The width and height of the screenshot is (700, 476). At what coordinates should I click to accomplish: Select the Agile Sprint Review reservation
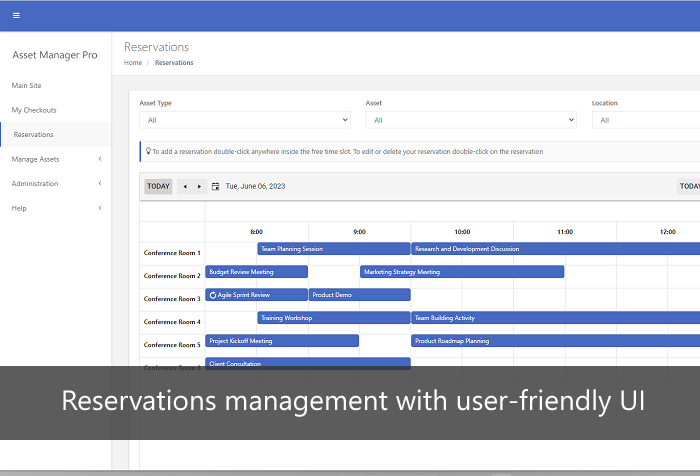point(257,295)
